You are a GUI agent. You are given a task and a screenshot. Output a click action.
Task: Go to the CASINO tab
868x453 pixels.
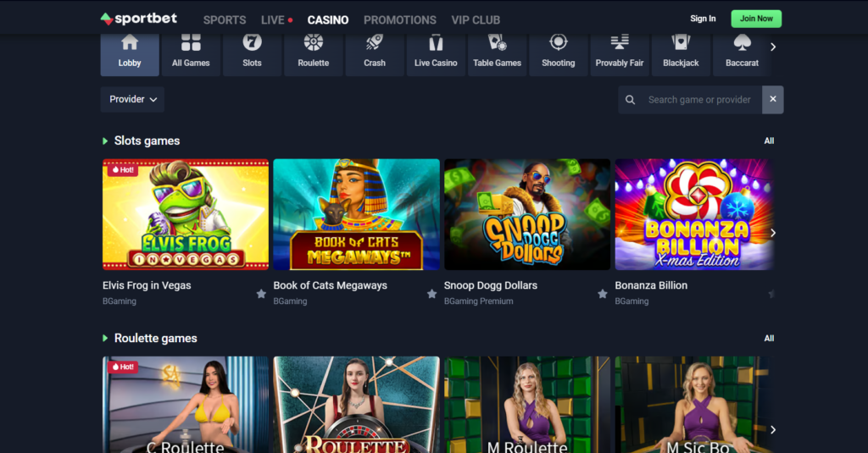click(328, 20)
